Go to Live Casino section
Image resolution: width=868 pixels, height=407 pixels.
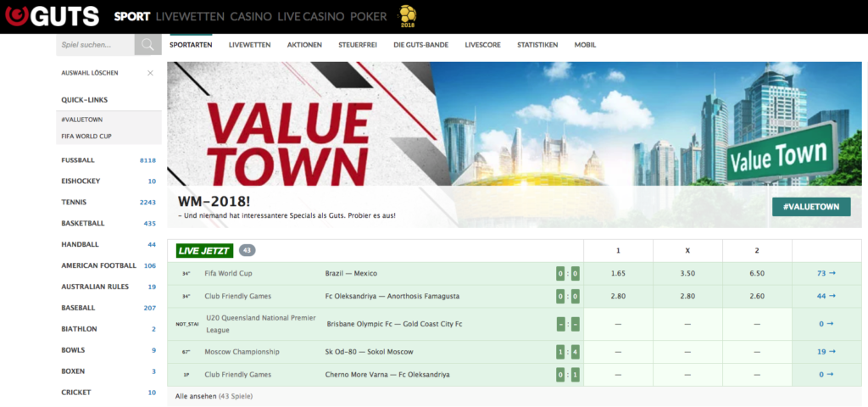pyautogui.click(x=310, y=17)
